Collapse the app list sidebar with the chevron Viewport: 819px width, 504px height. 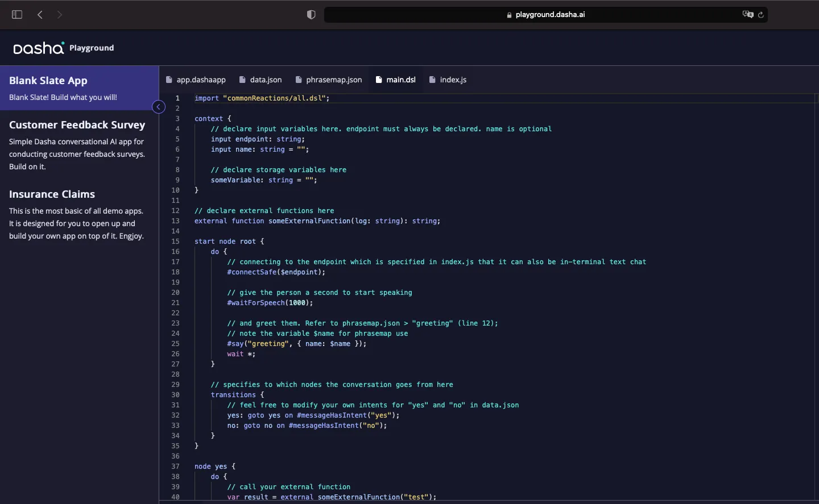point(159,107)
